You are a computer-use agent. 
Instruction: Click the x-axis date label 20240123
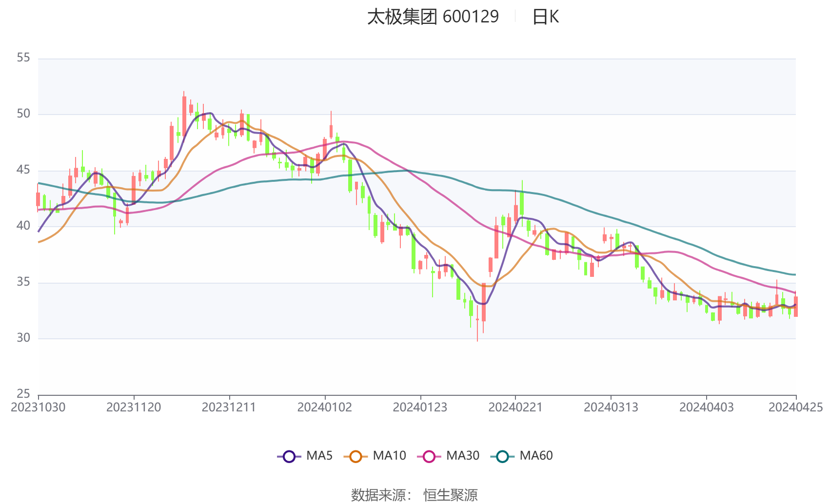tap(420, 407)
